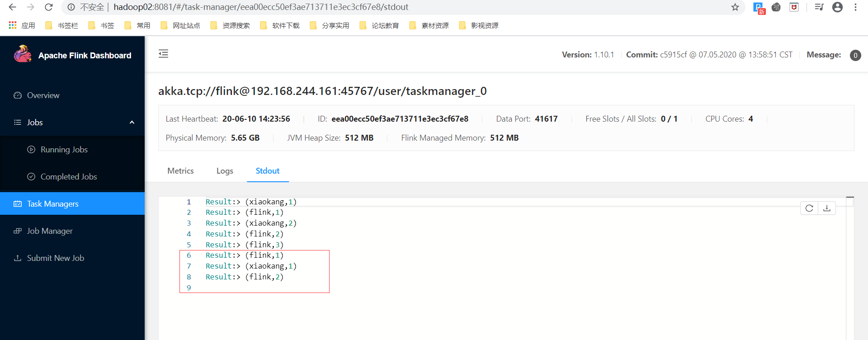This screenshot has width=868, height=340.
Task: Click the JVM Heap Size value 512 MB
Action: [x=359, y=138]
